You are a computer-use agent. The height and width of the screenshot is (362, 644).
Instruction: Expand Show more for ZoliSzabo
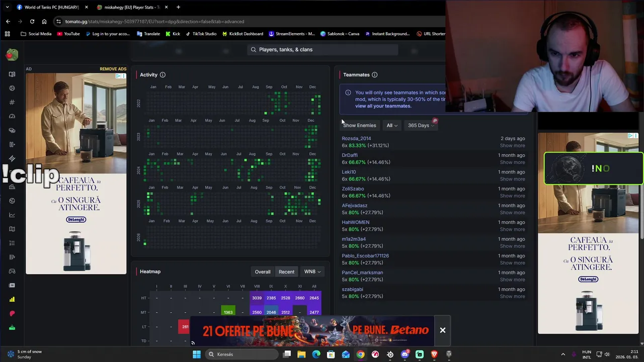pos(512,196)
